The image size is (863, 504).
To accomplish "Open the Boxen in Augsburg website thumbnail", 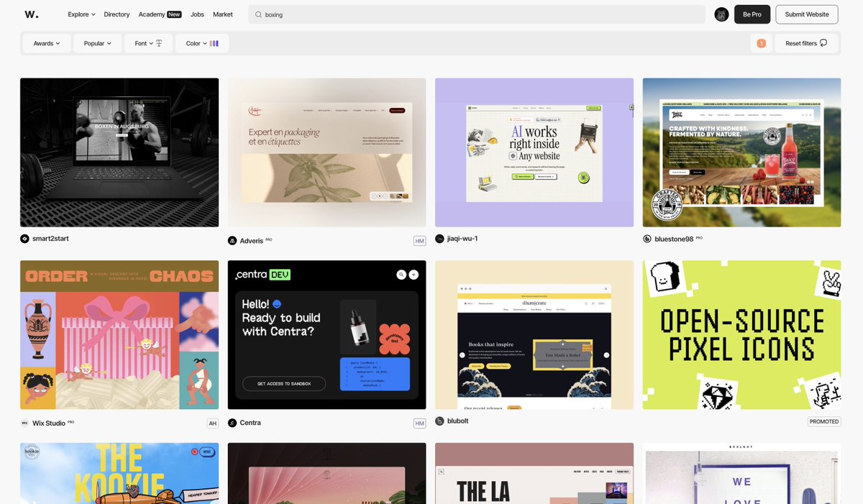I will click(119, 152).
